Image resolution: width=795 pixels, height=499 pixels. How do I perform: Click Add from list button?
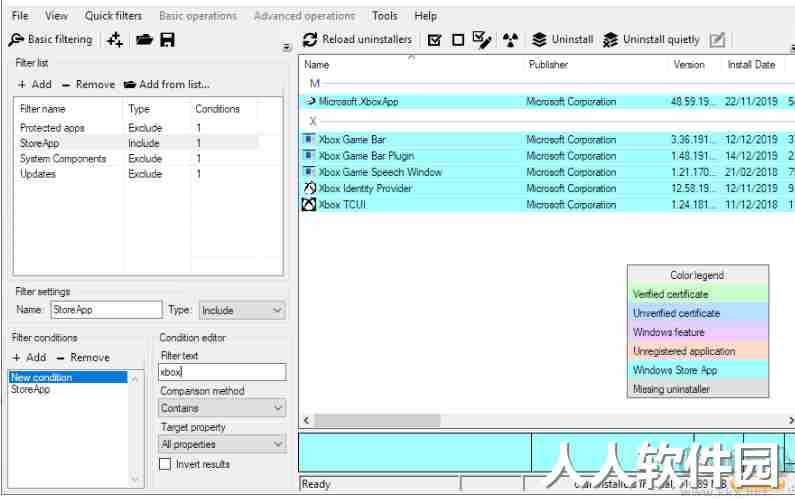pos(167,84)
